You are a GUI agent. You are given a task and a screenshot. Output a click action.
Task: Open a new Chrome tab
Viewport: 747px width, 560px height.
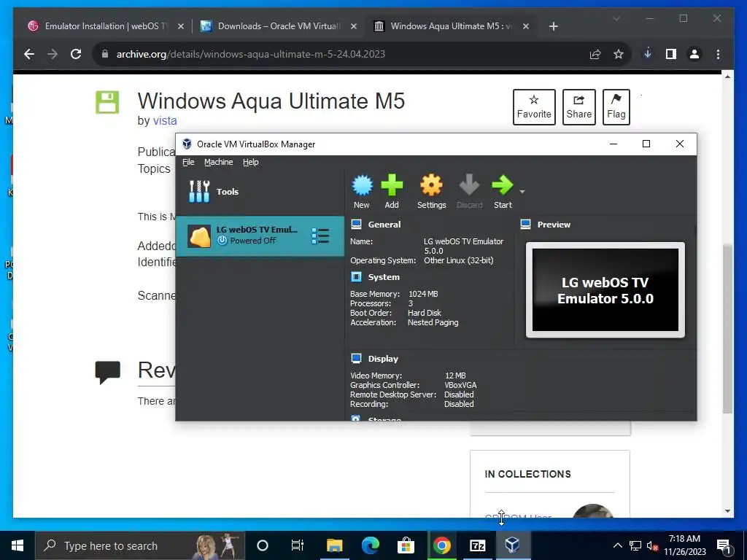click(x=553, y=26)
